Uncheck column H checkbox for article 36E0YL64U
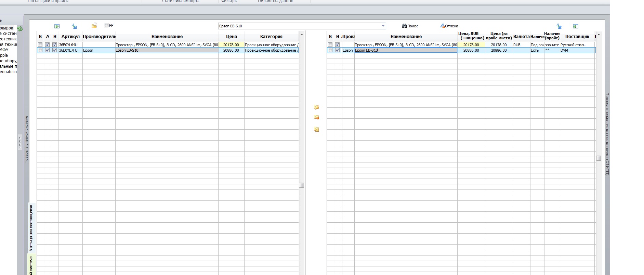644x275 pixels. (x=55, y=45)
